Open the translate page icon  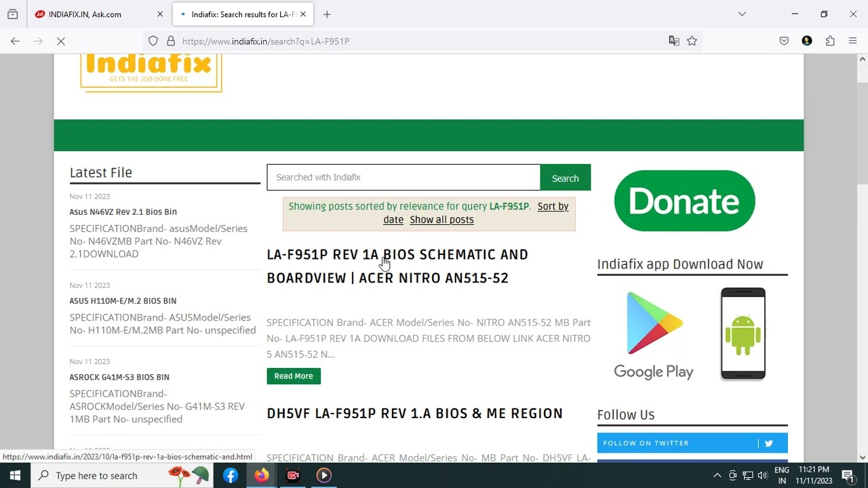pyautogui.click(x=673, y=41)
